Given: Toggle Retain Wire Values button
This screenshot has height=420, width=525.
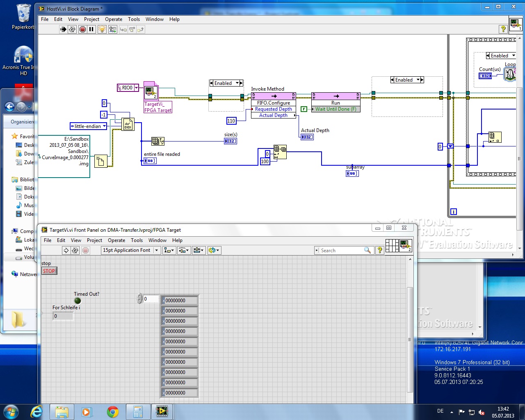Looking at the screenshot, I should coord(112,29).
